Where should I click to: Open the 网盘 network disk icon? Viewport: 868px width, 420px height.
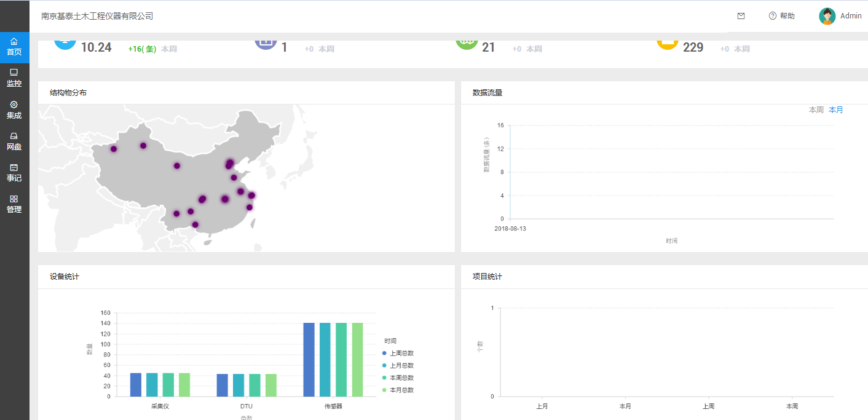(x=14, y=136)
